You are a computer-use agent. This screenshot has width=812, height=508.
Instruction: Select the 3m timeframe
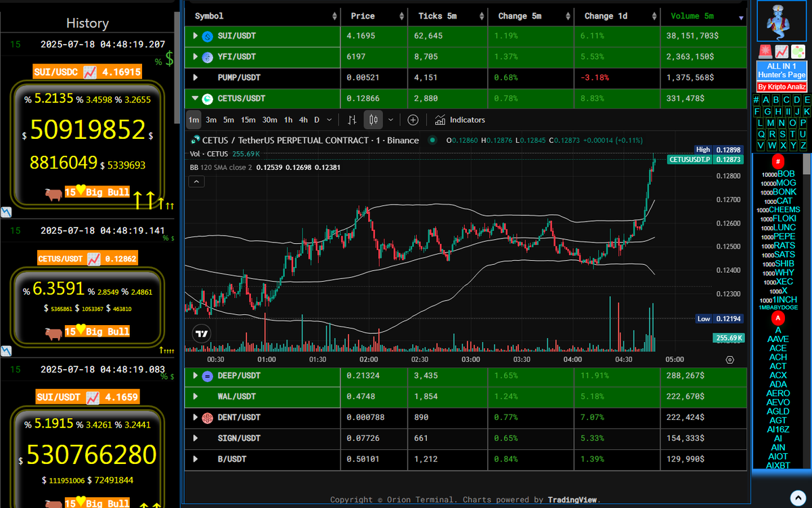coord(211,120)
